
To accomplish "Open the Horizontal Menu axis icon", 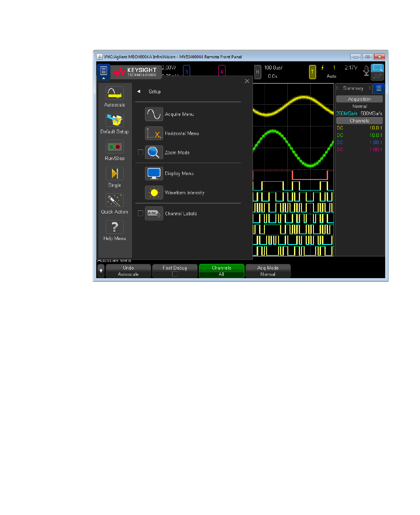I will [x=154, y=134].
